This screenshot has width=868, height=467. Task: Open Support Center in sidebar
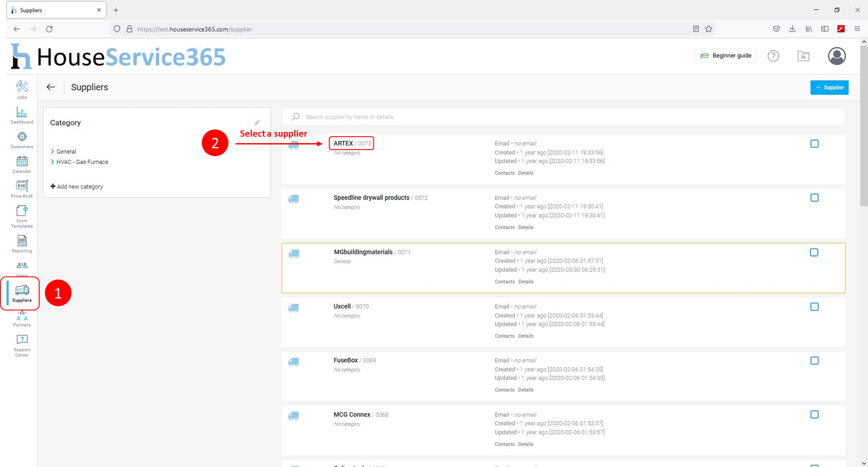(x=22, y=346)
